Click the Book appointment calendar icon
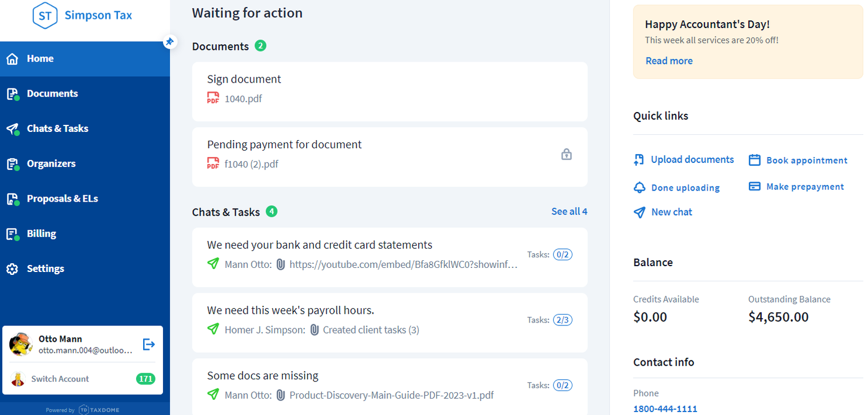 pos(755,160)
